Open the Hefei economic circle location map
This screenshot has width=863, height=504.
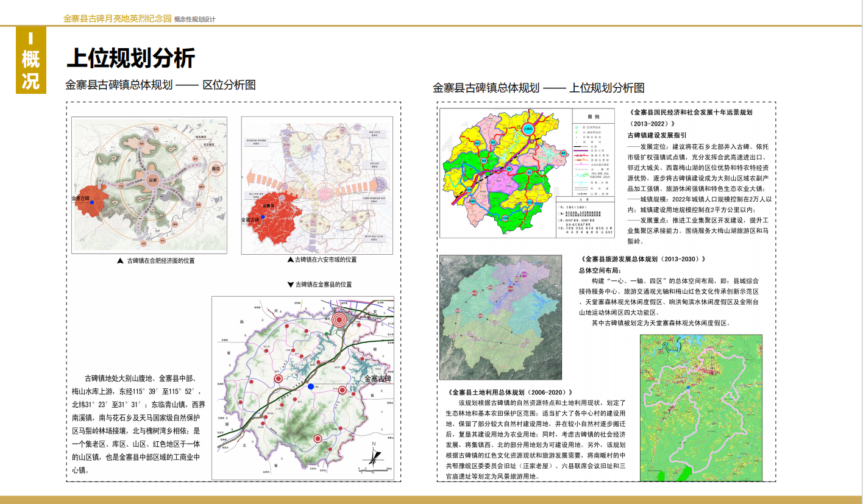click(x=149, y=185)
